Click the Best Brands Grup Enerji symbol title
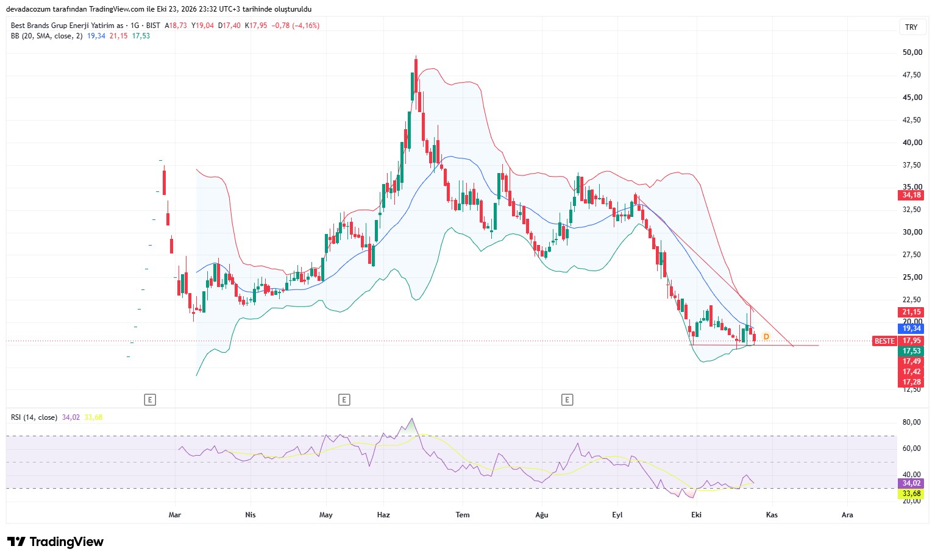This screenshot has height=560, width=935. (x=67, y=26)
